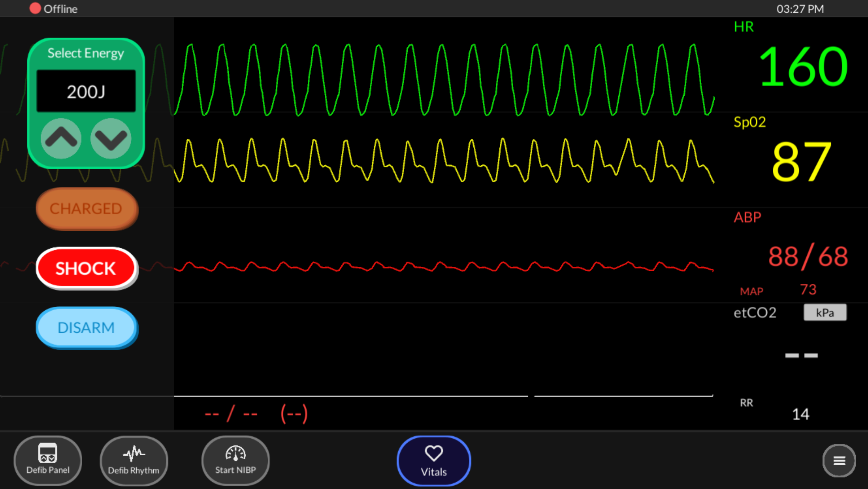Click the ABP reading 88/68
Screen dimensions: 868x489
(x=808, y=257)
